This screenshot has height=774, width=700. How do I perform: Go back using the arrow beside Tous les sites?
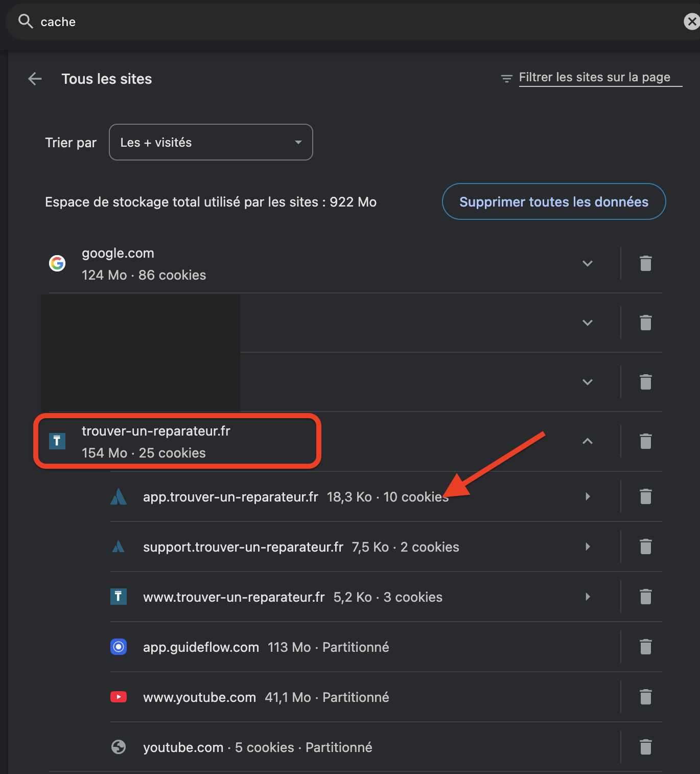coord(35,79)
